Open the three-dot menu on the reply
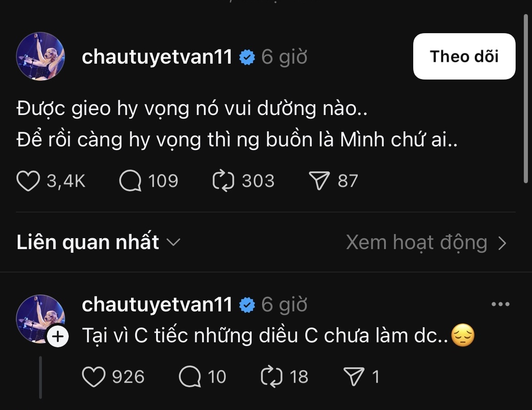 (501, 305)
